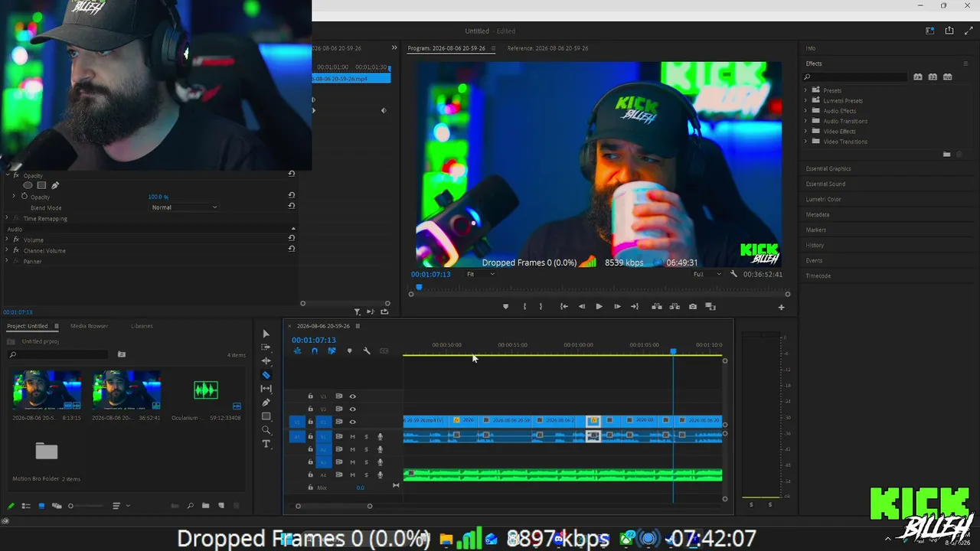Image resolution: width=980 pixels, height=551 pixels.
Task: Solo audio track A1
Action: tap(366, 437)
